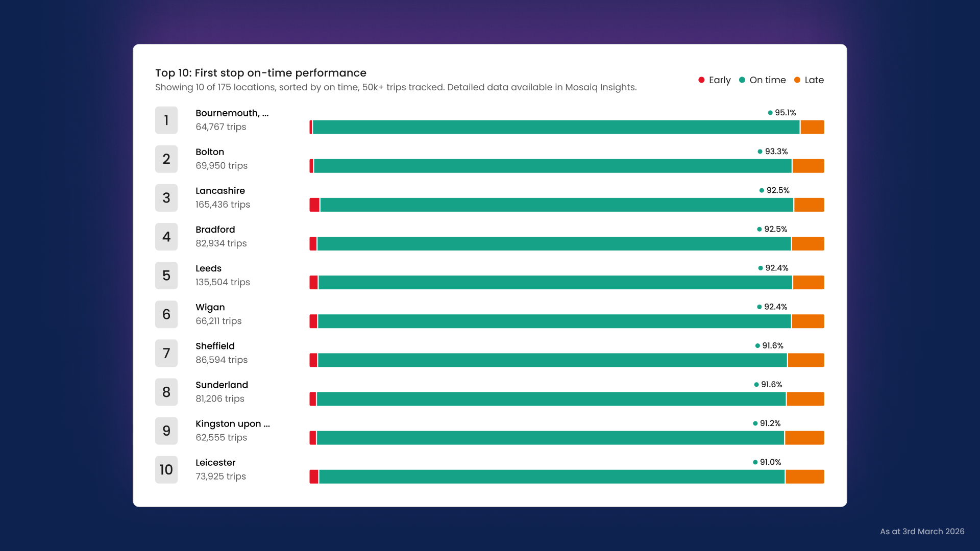Select the rank 10 badge for Leicester
This screenshot has height=551, width=980.
pyautogui.click(x=166, y=469)
